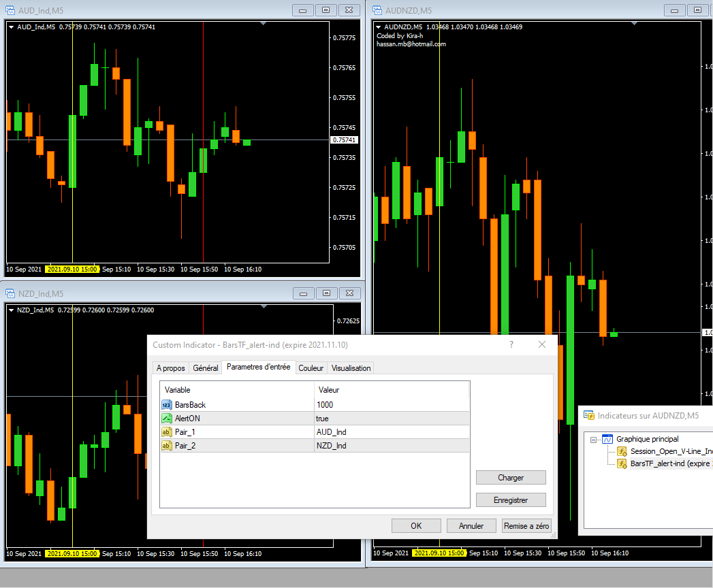713x588 pixels.
Task: Click the BarsBack value field showing 1000
Action: pos(391,405)
